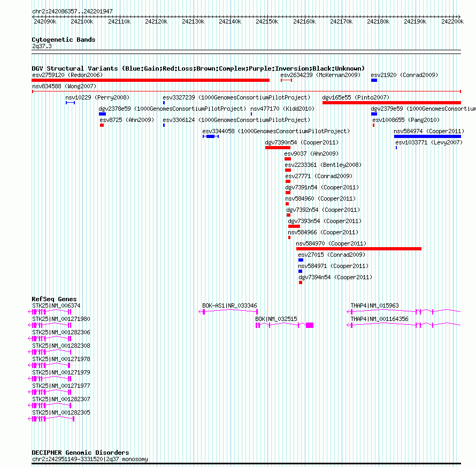The width and height of the screenshot is (476, 467).
Task: Select STK25|NM_001271979 label
Action: pos(61,372)
